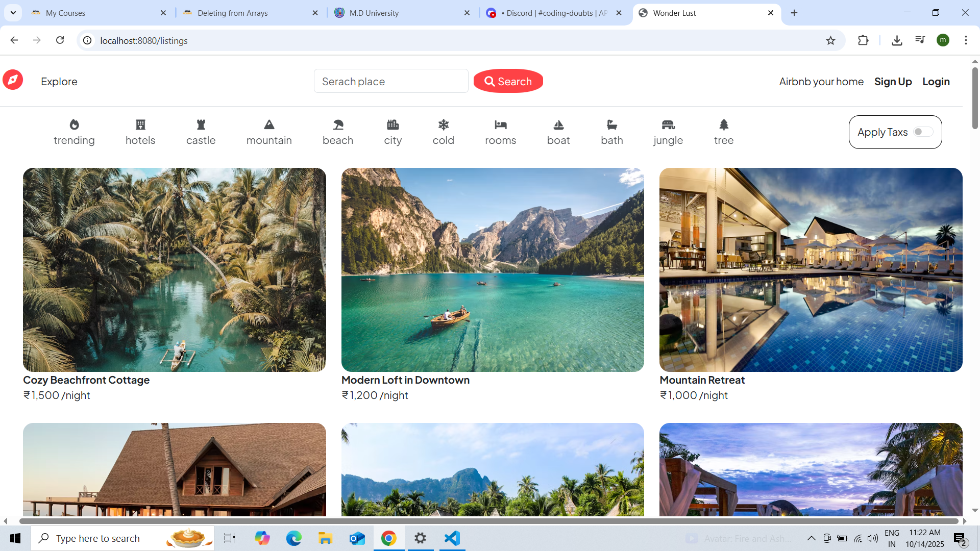
Task: Open Task View on the taskbar
Action: (230, 538)
